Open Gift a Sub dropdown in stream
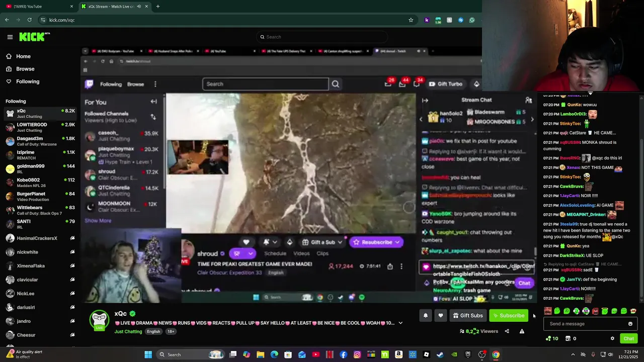644x362 pixels. pyautogui.click(x=340, y=242)
